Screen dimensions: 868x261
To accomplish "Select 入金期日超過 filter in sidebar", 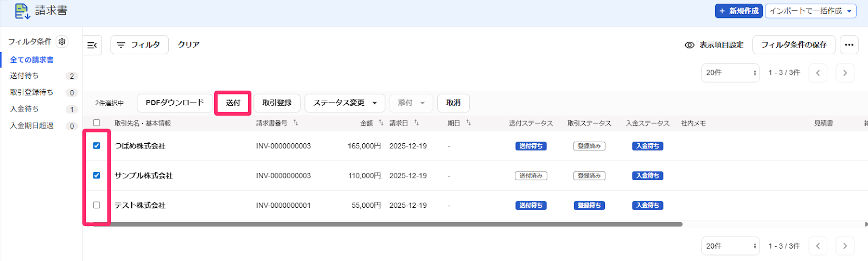I will point(31,125).
